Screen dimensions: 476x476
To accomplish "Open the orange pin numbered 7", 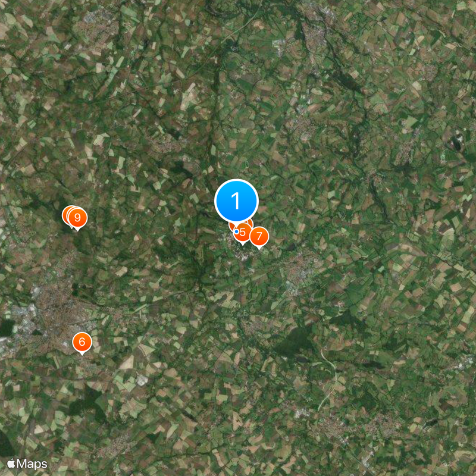I will pos(259,237).
